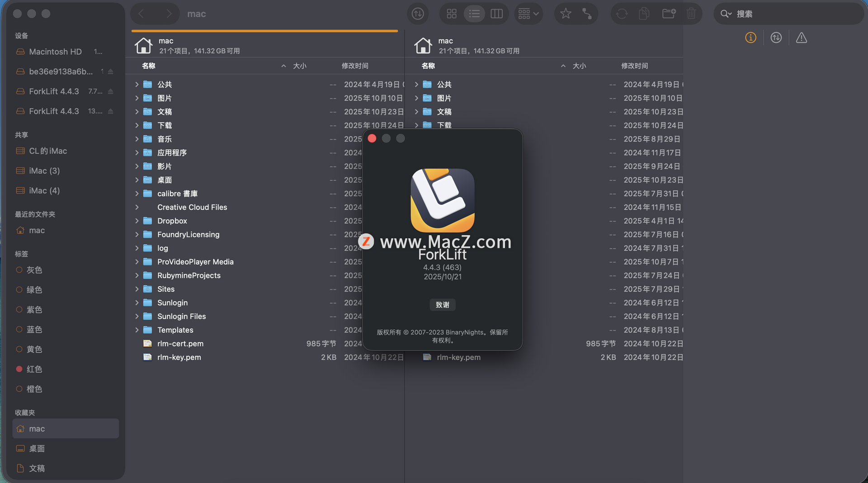Select the red tag (红色)
This screenshot has height=483, width=868.
[x=34, y=369]
